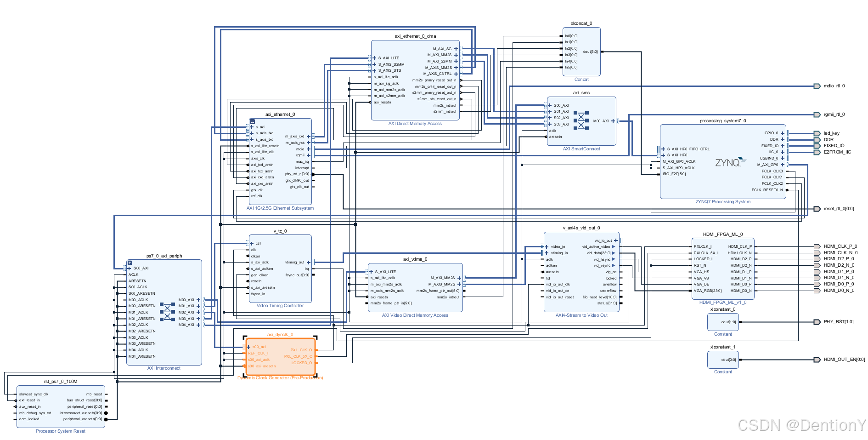Select the xlconstant_1 Constant block
868x440 pixels.
click(723, 360)
